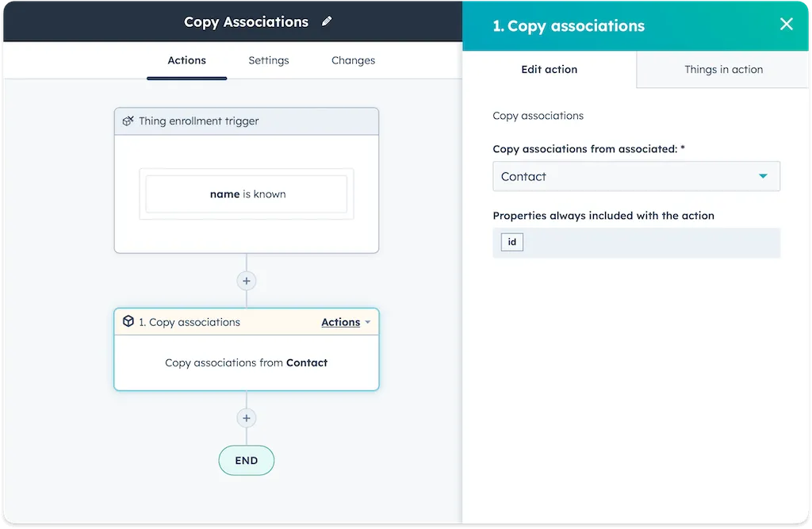Click the caret next to Actions link

click(367, 323)
